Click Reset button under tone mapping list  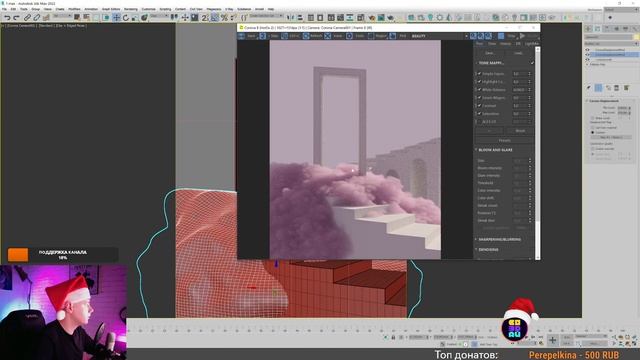520,131
